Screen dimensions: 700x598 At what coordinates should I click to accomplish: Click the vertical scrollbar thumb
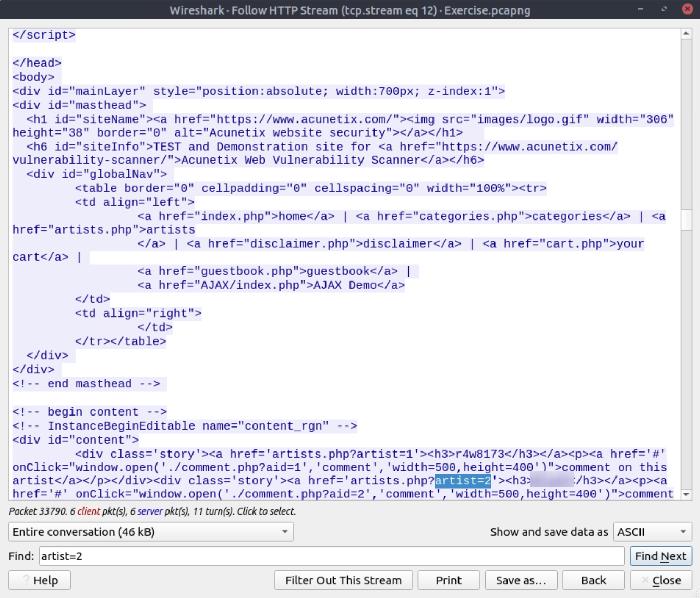(x=686, y=220)
